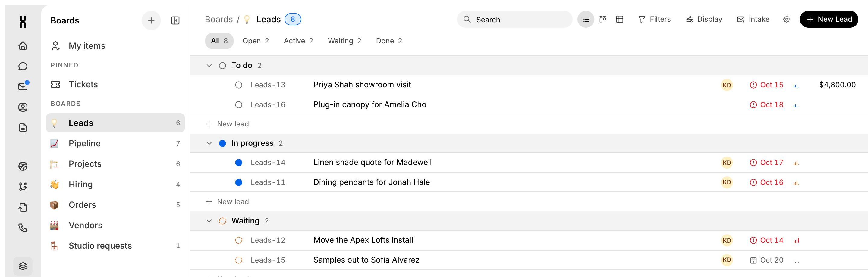Select the Done tab

point(389,41)
